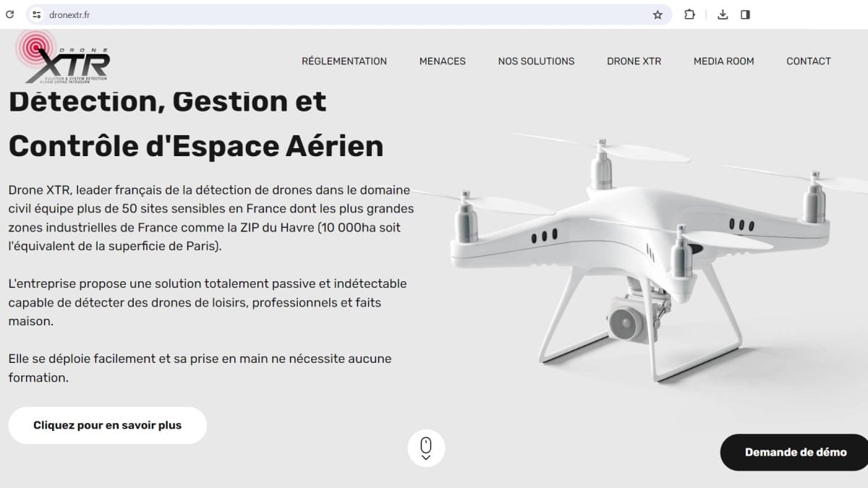Toggle the browser side panel icon

pos(746,14)
